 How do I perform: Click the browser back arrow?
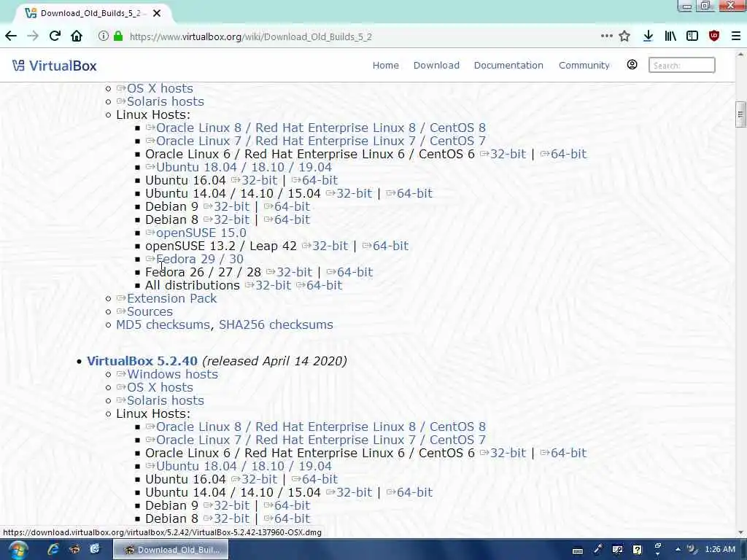pyautogui.click(x=11, y=36)
